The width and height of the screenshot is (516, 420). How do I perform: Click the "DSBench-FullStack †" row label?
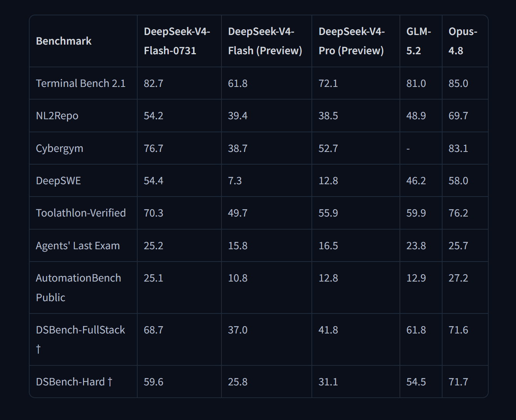click(81, 340)
